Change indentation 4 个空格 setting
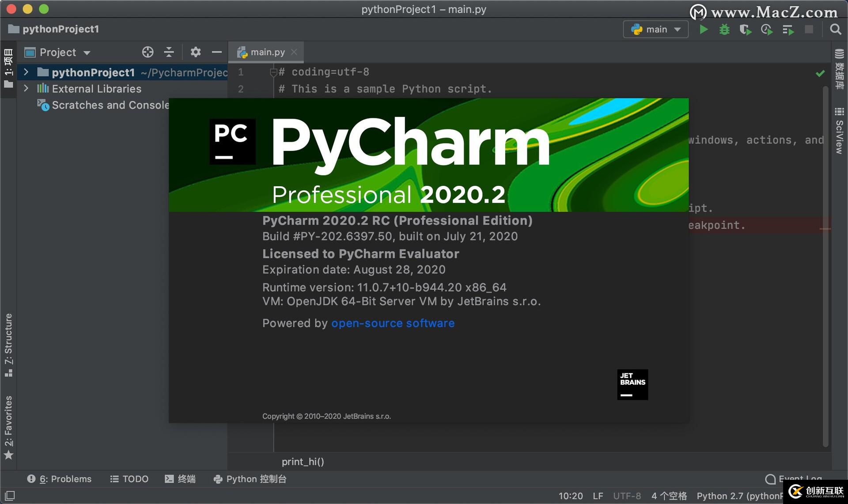Viewport: 848px width, 504px height. click(669, 496)
